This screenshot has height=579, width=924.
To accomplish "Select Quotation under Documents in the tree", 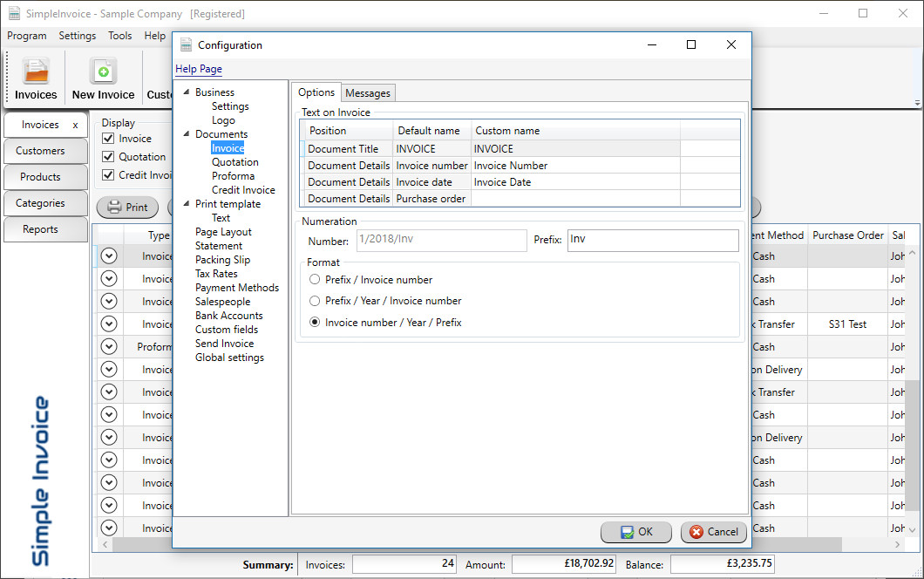I will pyautogui.click(x=235, y=162).
